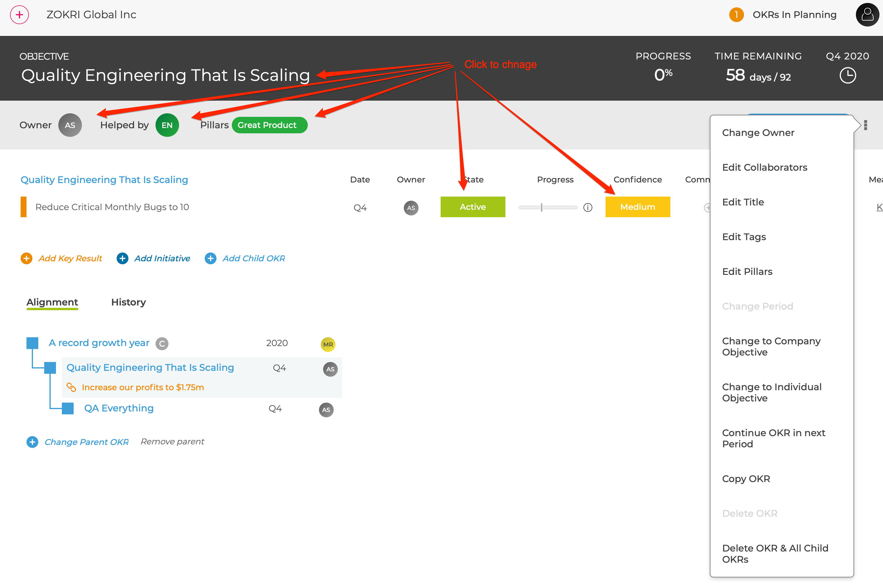Image resolution: width=883 pixels, height=588 pixels.
Task: Click Reduce Critical Monthly Bugs to 10
Action: (x=112, y=207)
